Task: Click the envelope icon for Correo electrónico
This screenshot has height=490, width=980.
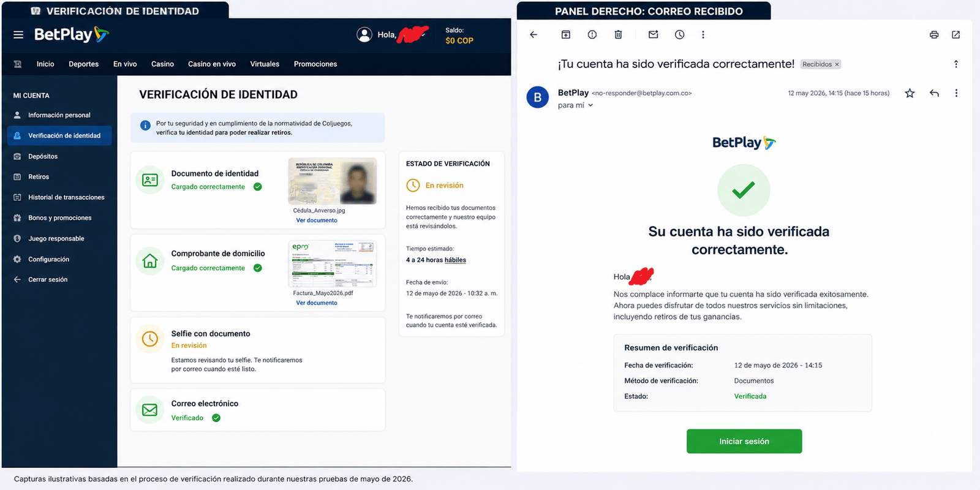Action: click(x=150, y=410)
